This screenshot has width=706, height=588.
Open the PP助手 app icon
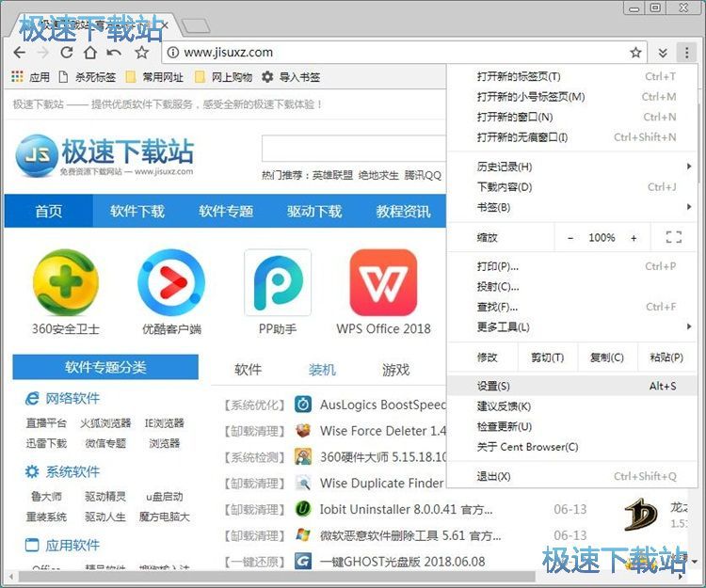pos(278,282)
